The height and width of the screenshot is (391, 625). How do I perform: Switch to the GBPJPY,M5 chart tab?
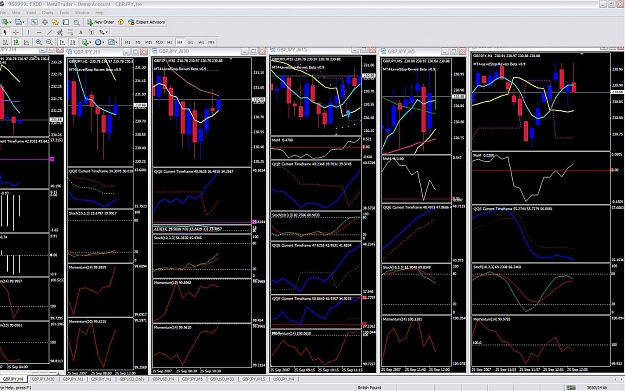point(192,379)
